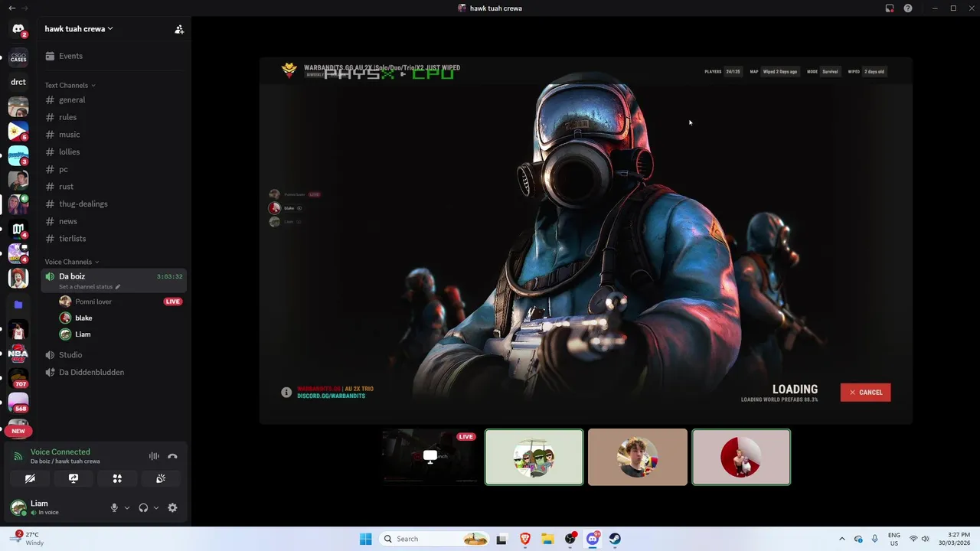The image size is (980, 551).
Task: Click the taskbar Search box
Action: tap(436, 539)
